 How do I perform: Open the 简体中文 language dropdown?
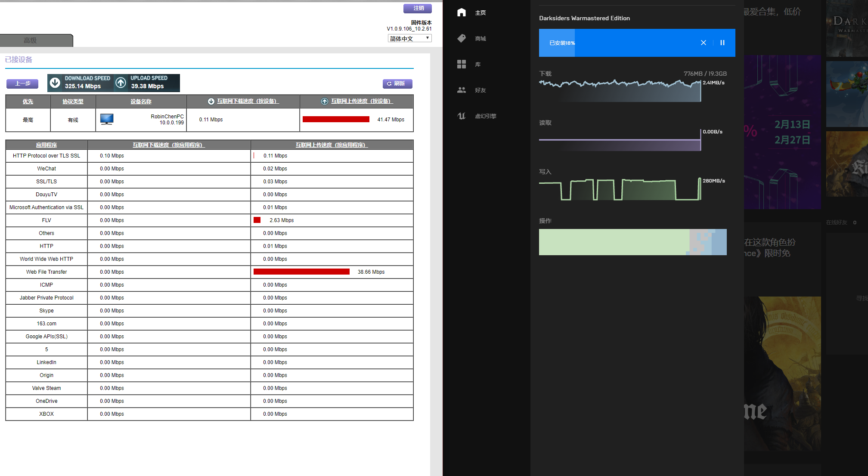click(409, 38)
